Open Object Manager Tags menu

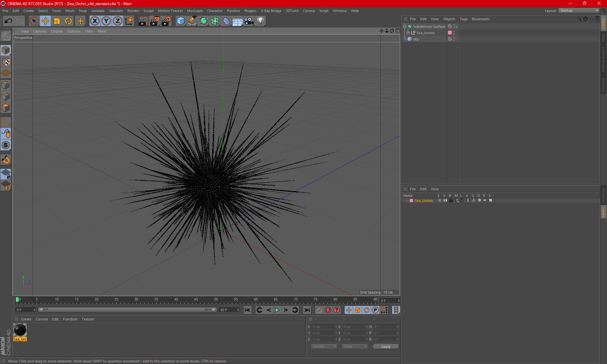463,19
